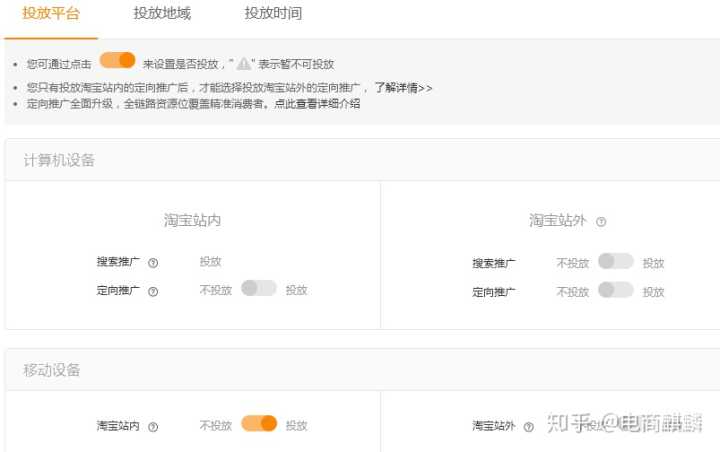Click help icon beside mobile 淘宝站内
The width and height of the screenshot is (720, 452).
tap(153, 426)
